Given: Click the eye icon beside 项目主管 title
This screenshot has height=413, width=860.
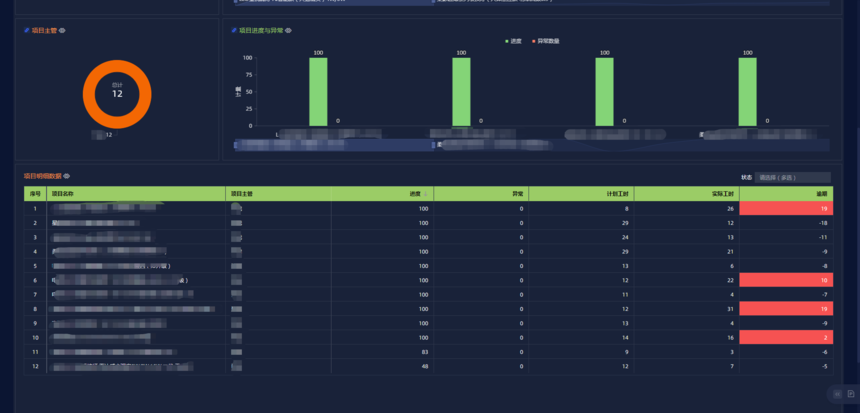Looking at the screenshot, I should [63, 30].
